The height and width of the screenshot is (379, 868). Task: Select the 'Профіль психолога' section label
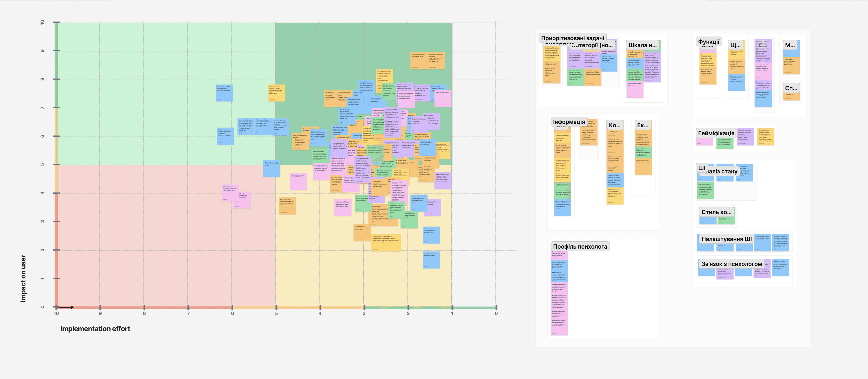[x=580, y=246]
